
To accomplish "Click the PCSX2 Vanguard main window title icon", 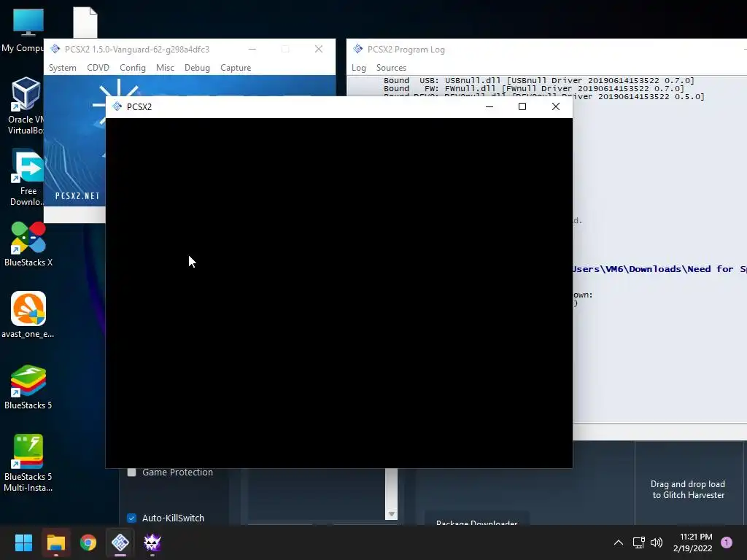I will coord(55,49).
